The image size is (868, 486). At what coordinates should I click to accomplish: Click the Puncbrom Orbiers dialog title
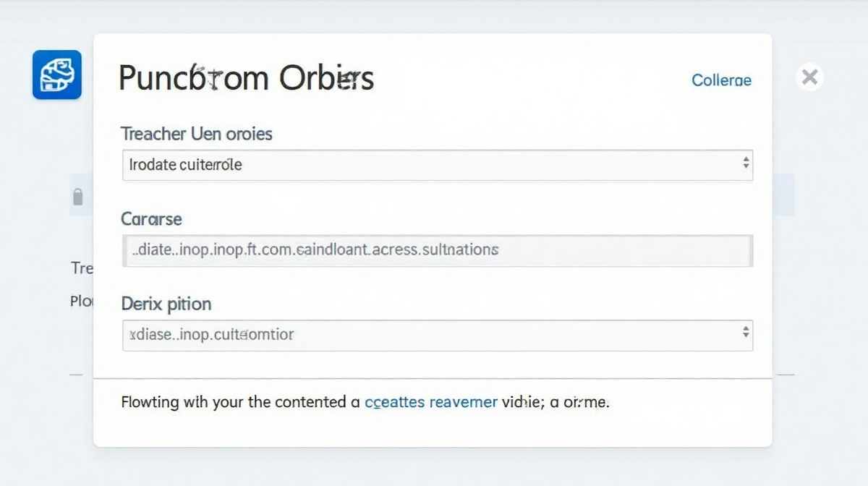pyautogui.click(x=246, y=77)
